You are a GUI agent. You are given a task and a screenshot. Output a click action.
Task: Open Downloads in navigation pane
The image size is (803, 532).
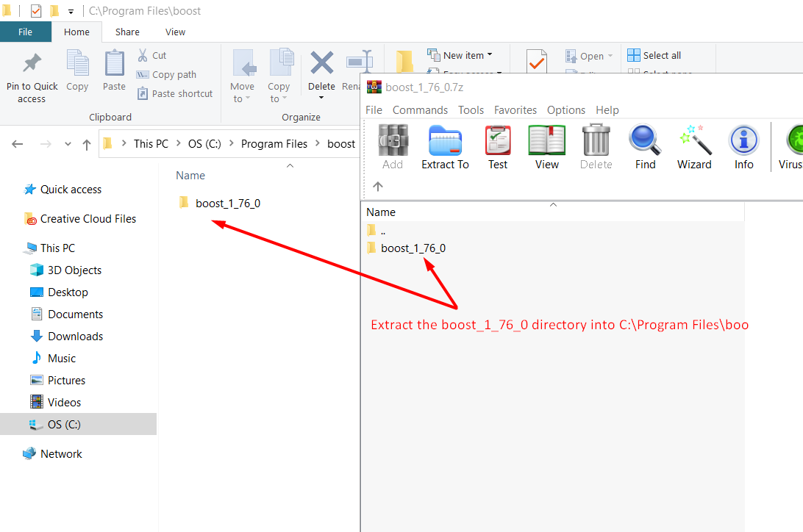pos(67,336)
